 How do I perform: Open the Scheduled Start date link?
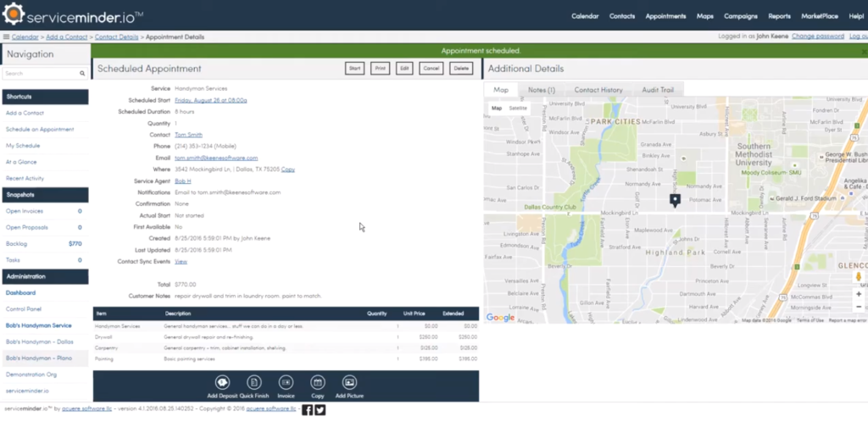pos(211,100)
